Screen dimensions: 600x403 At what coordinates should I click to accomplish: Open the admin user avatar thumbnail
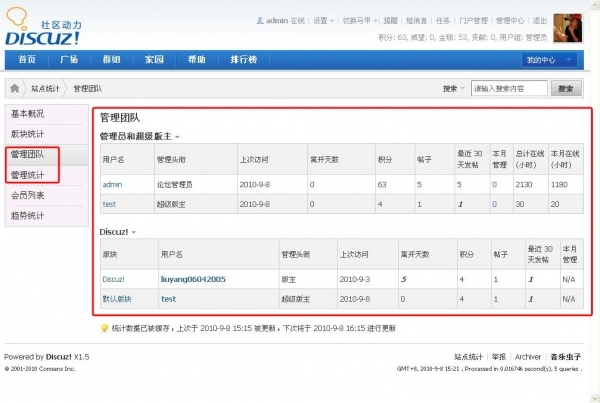pyautogui.click(x=567, y=28)
